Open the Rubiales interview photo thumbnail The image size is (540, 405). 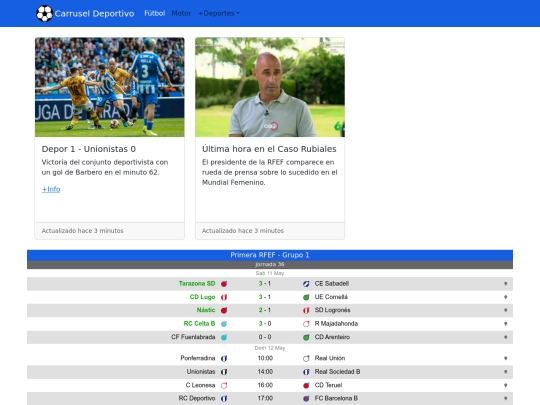270,87
